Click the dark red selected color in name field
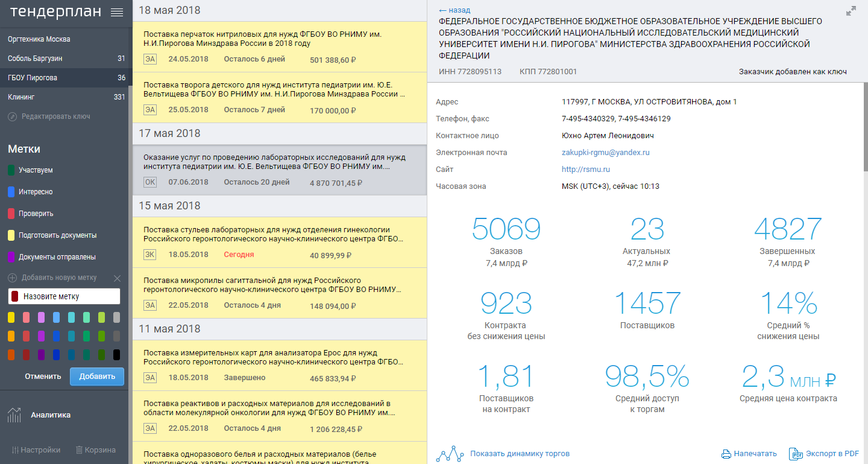868x464 pixels. point(16,296)
